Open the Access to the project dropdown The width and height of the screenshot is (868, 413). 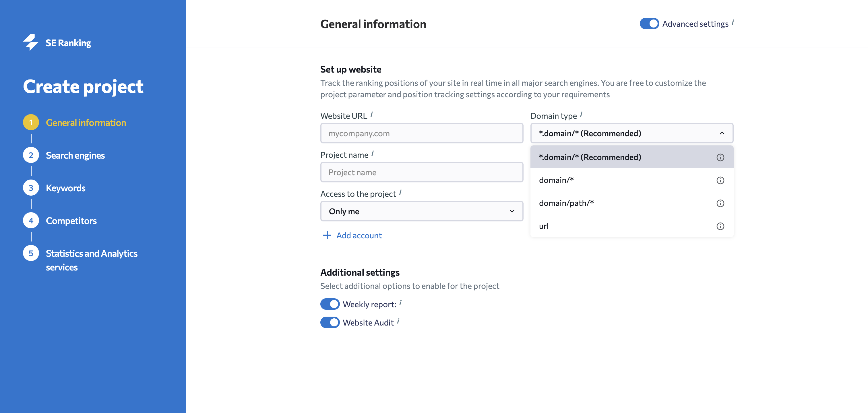pos(421,211)
